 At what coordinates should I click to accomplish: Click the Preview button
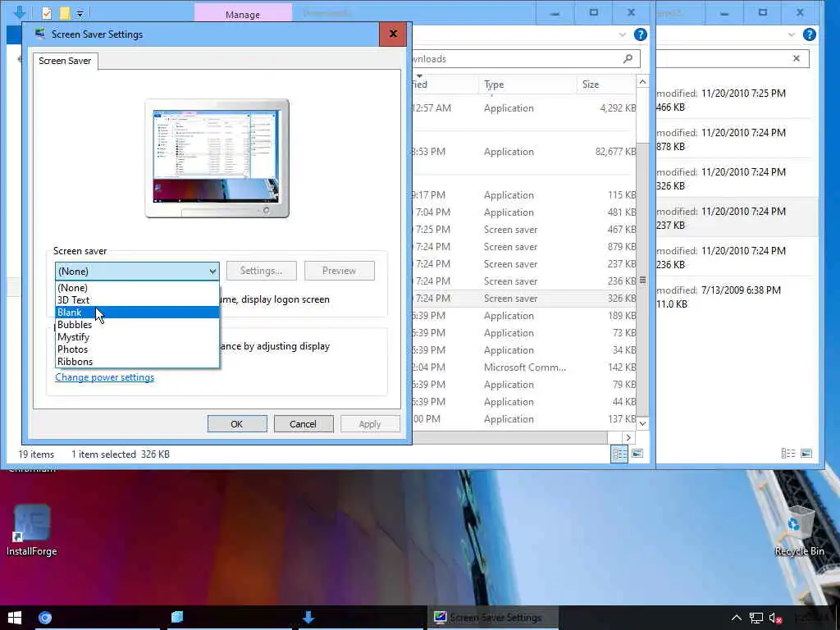click(x=339, y=271)
